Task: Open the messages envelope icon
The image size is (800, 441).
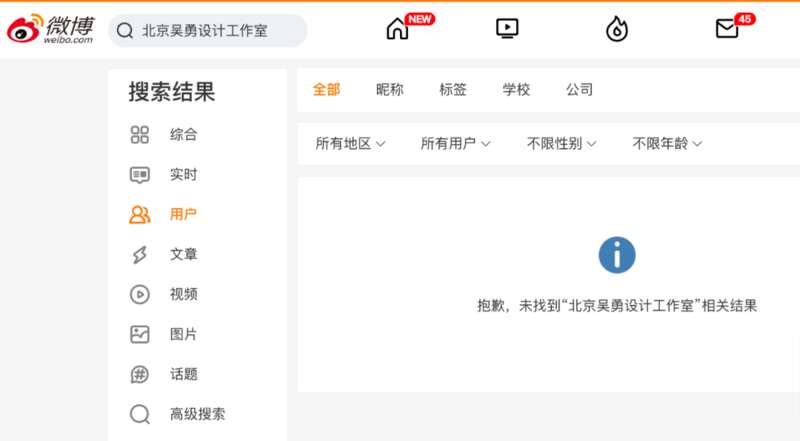Action: (x=727, y=29)
